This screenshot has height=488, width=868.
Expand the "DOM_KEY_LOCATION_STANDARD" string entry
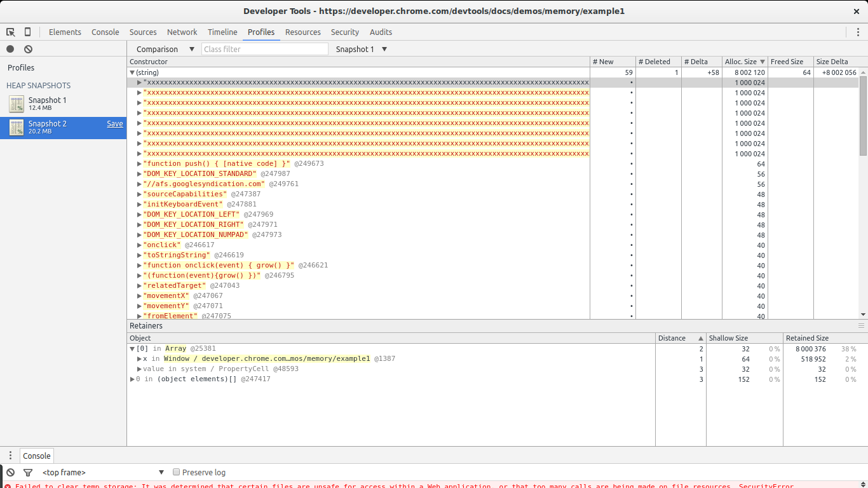tap(140, 173)
